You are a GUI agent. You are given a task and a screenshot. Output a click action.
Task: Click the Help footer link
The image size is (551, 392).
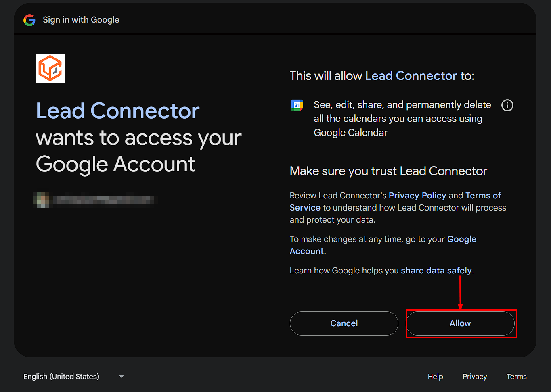point(435,376)
